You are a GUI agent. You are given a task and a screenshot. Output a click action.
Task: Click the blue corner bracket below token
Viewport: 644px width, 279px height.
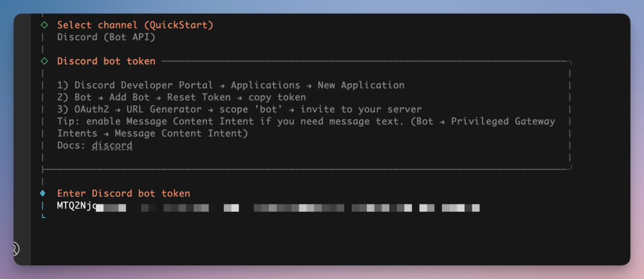44,217
